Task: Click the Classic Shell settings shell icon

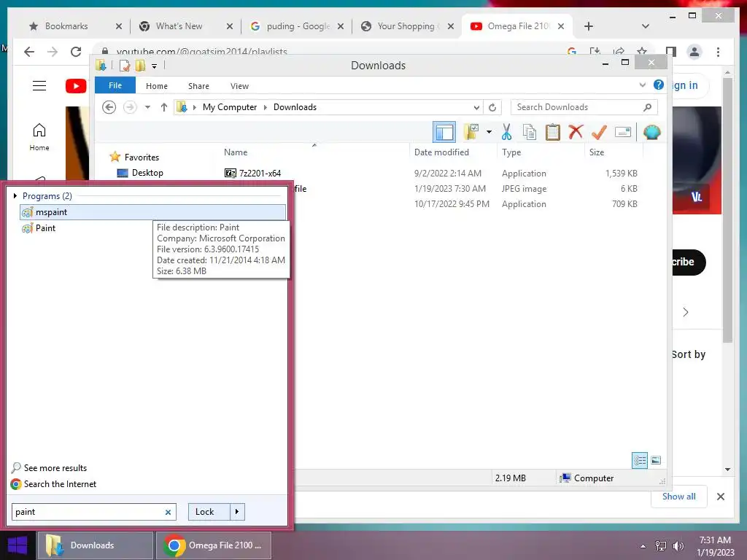Action: pos(651,132)
